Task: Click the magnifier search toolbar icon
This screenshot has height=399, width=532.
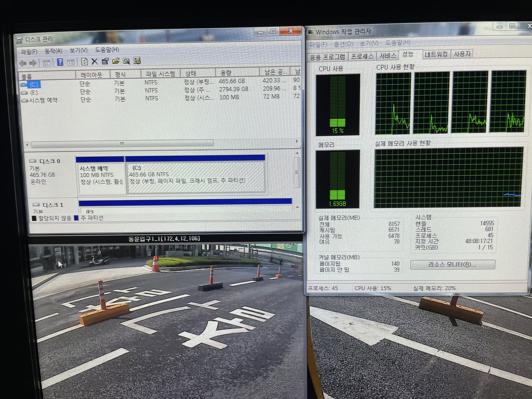Action: click(x=127, y=61)
